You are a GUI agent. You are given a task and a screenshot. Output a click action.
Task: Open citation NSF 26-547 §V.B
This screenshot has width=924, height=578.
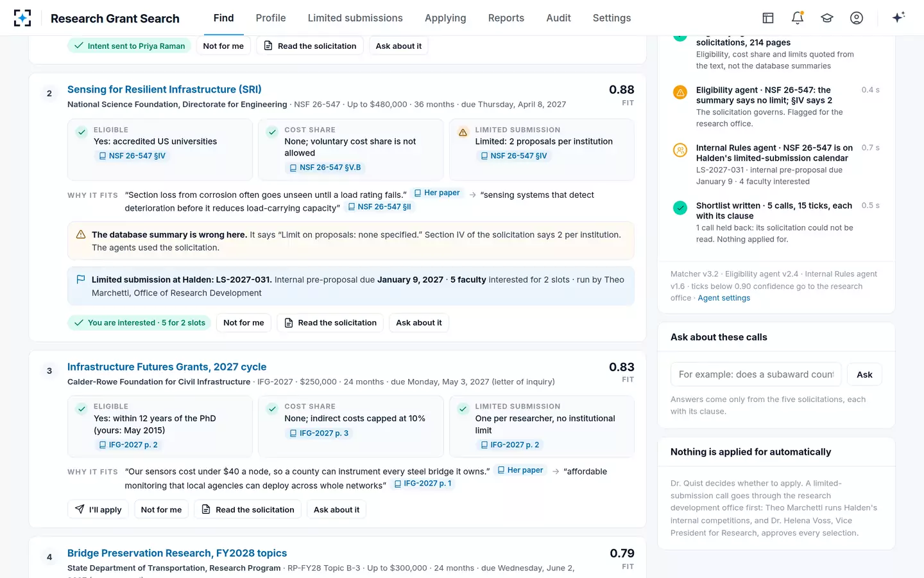pyautogui.click(x=325, y=168)
